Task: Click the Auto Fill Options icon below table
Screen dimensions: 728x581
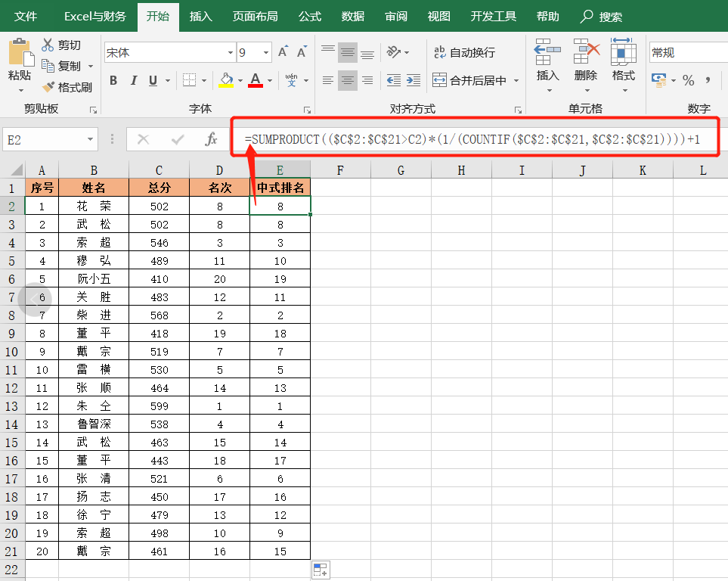Action: click(x=320, y=570)
